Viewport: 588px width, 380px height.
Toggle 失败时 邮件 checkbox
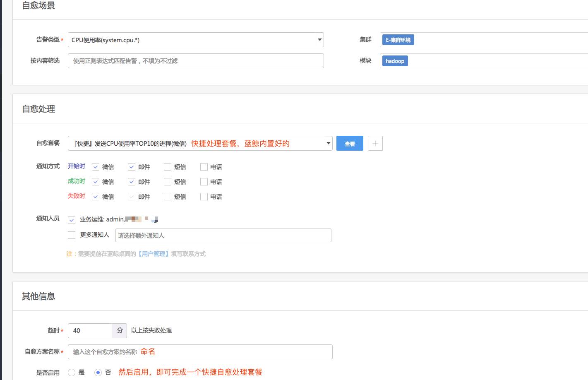coord(132,197)
